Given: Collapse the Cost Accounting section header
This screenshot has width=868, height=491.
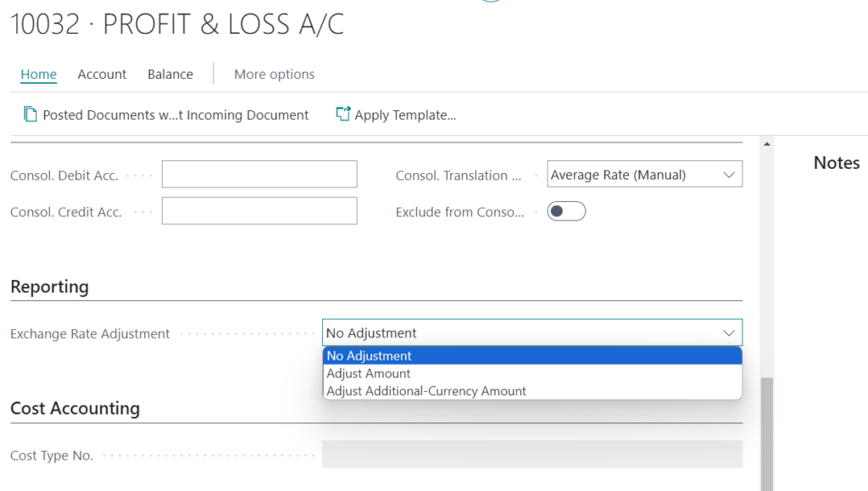Looking at the screenshot, I should [x=75, y=409].
